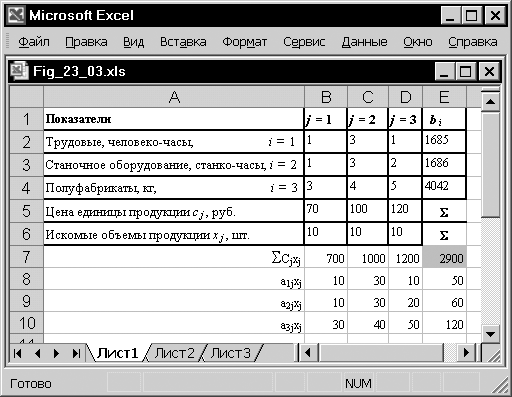512x397 pixels.
Task: Open the Справка menu
Action: point(473,42)
